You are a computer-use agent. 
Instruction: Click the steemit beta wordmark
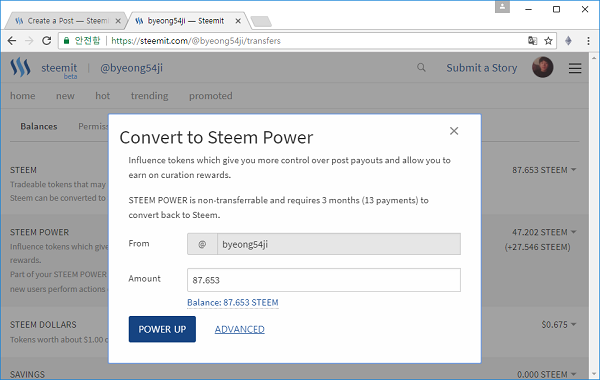coord(59,70)
